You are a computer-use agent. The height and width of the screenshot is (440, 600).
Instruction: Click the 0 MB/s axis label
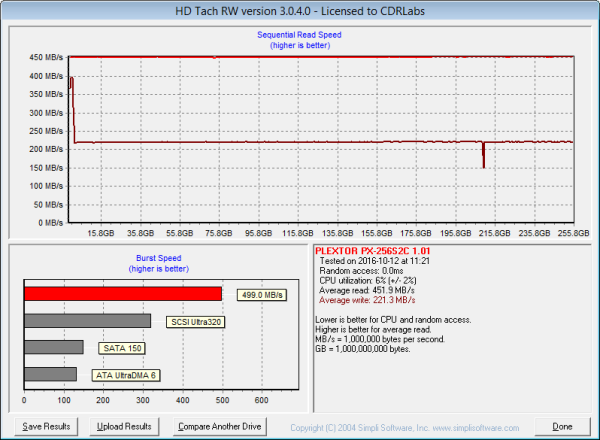(x=51, y=223)
